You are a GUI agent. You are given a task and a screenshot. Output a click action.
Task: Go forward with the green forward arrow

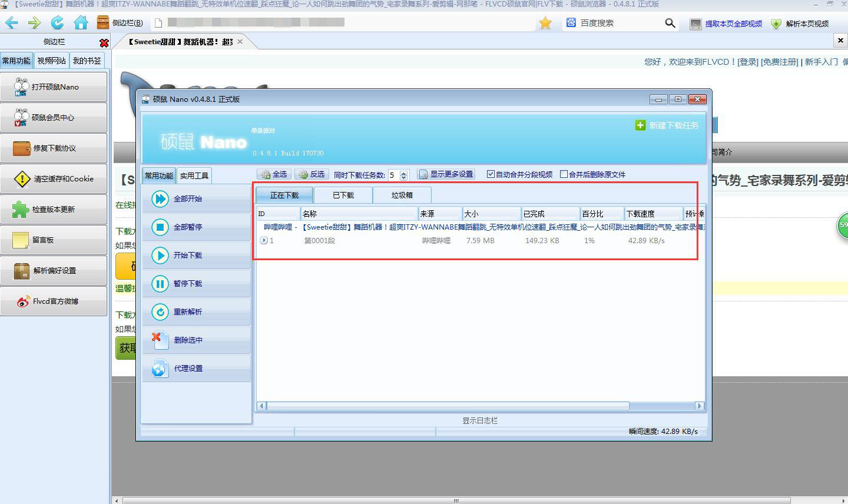click(34, 23)
